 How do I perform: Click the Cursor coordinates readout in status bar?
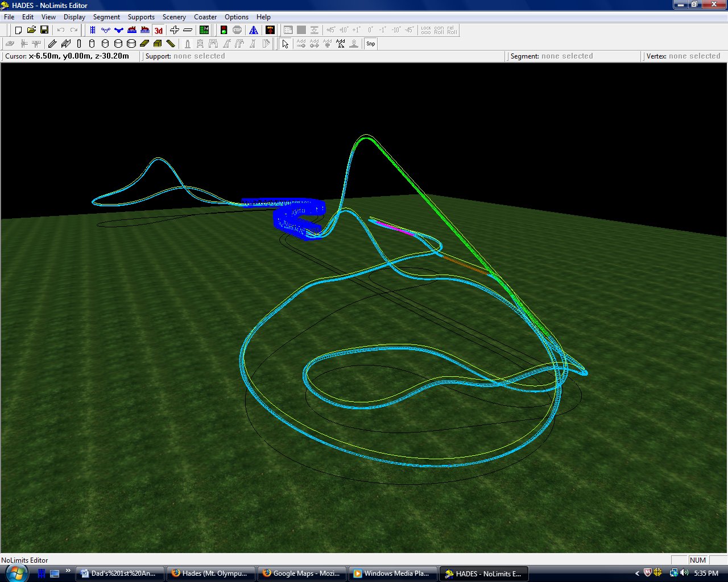[67, 56]
